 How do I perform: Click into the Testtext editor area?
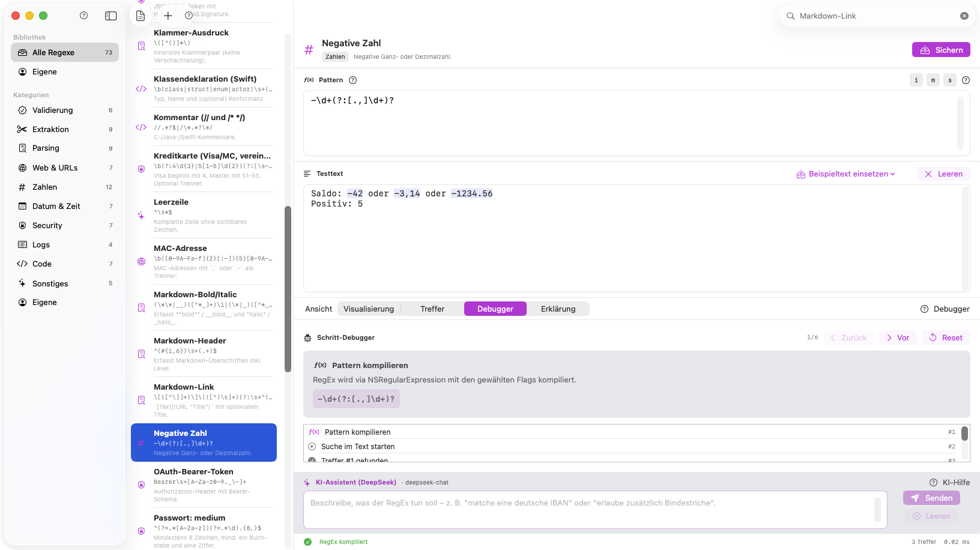click(x=637, y=238)
